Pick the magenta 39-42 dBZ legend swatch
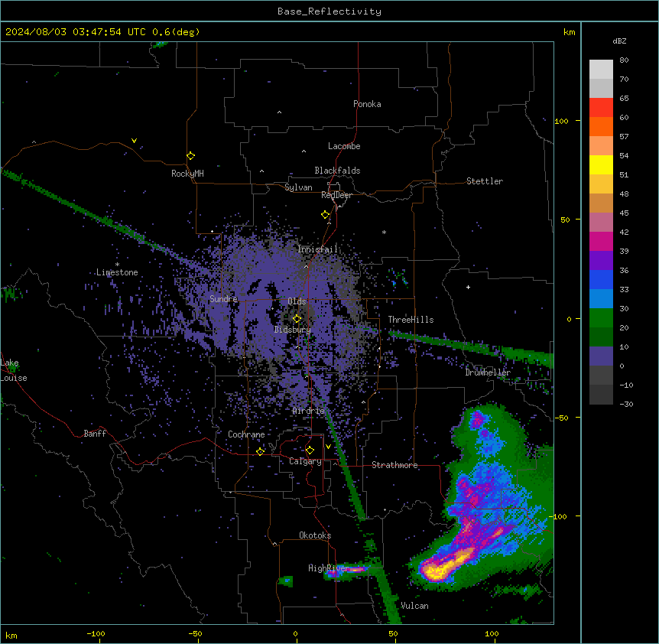The image size is (659, 644). 601,241
